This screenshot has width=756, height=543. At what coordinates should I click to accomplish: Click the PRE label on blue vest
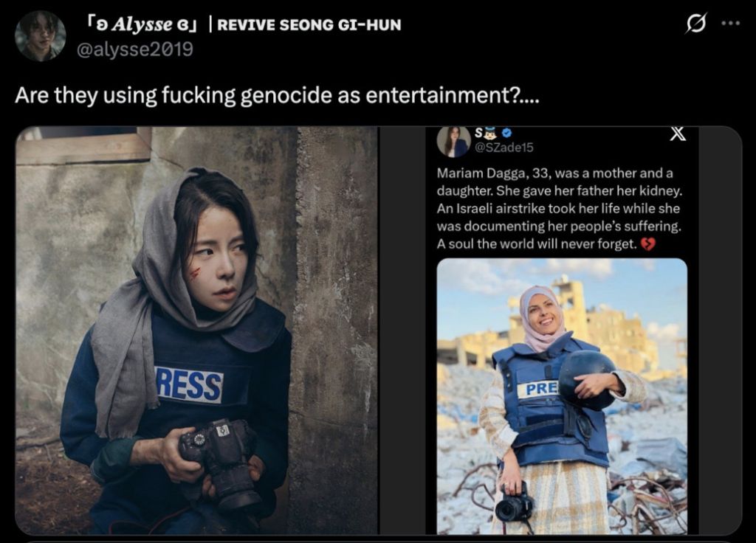tap(538, 388)
